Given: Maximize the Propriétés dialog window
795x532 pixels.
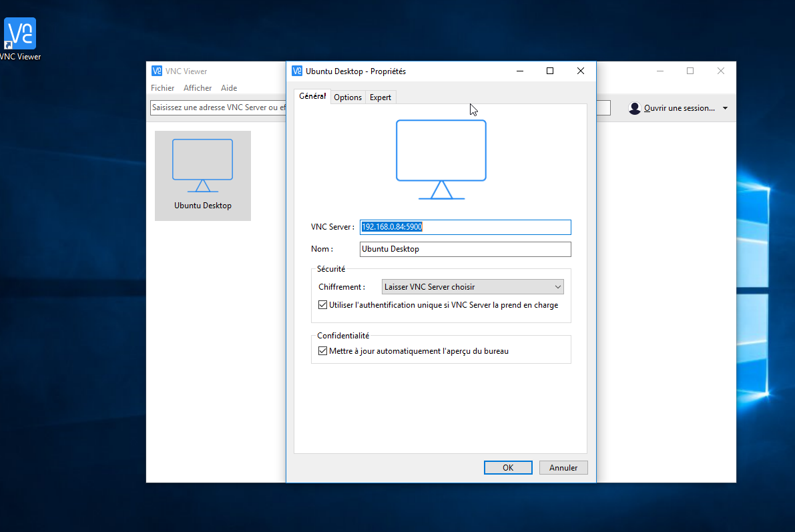Looking at the screenshot, I should tap(550, 71).
